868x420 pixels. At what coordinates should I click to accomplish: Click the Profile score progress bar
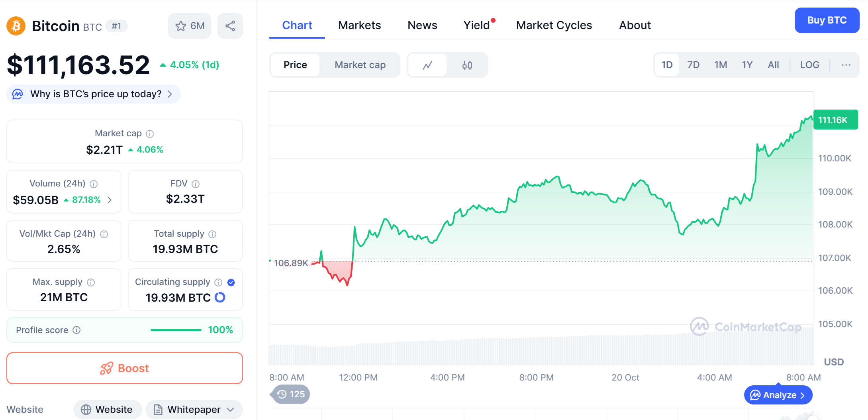tap(176, 330)
